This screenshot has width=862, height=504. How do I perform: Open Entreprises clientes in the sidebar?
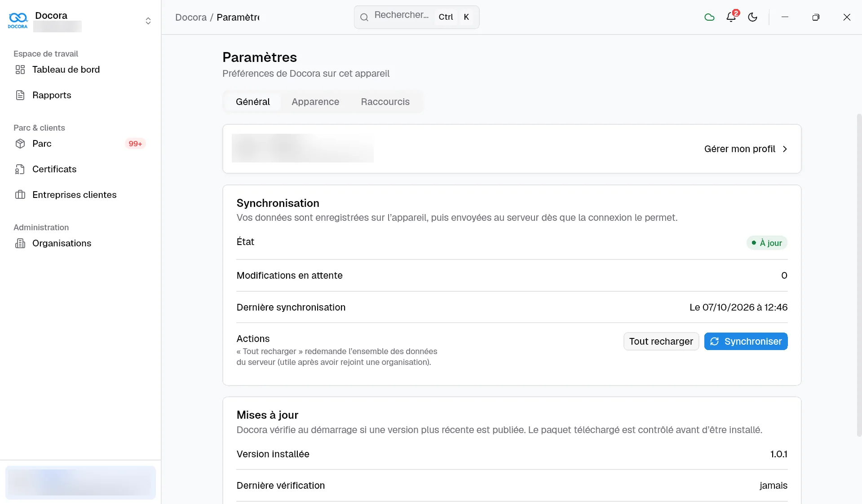pyautogui.click(x=80, y=195)
